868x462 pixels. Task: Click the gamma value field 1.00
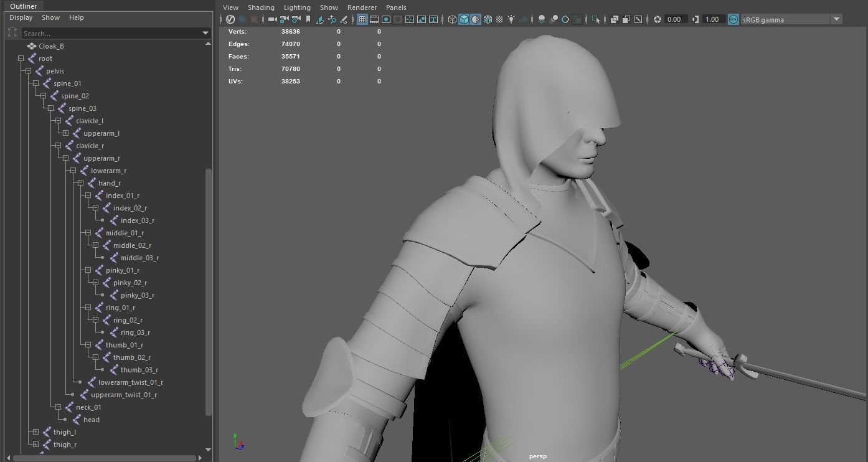click(x=713, y=19)
